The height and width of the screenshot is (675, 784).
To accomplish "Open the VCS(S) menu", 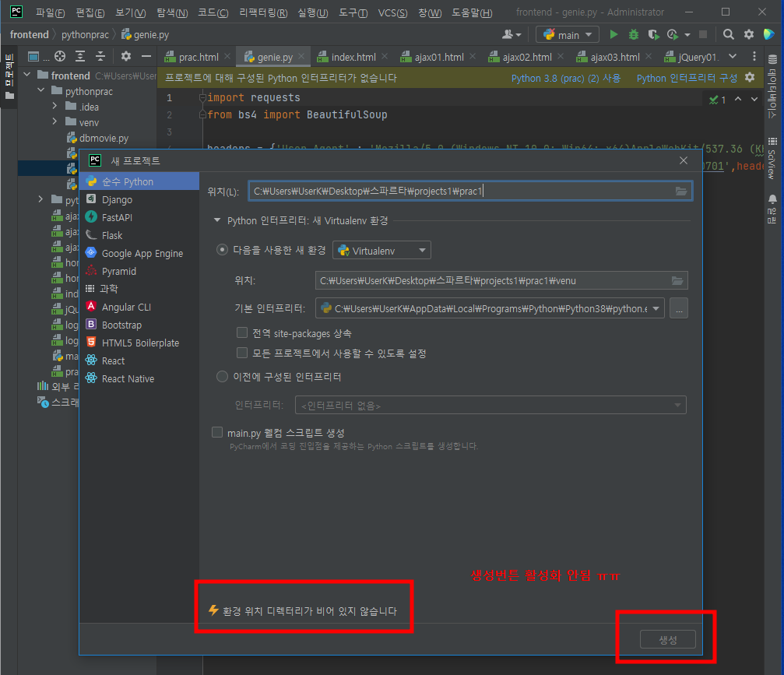I will (392, 12).
